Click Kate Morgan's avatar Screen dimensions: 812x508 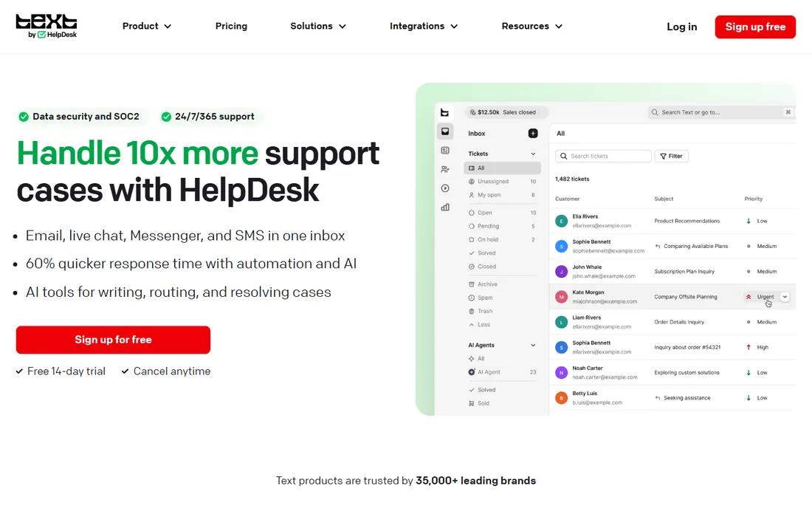click(561, 297)
